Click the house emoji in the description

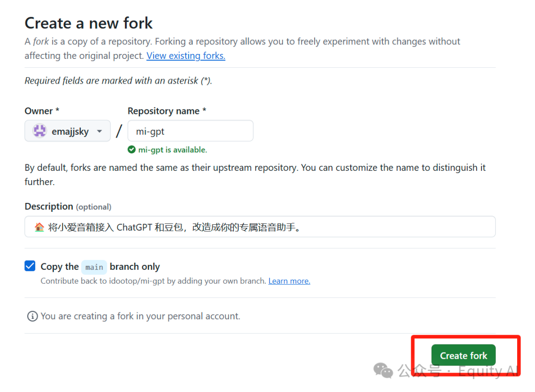40,227
